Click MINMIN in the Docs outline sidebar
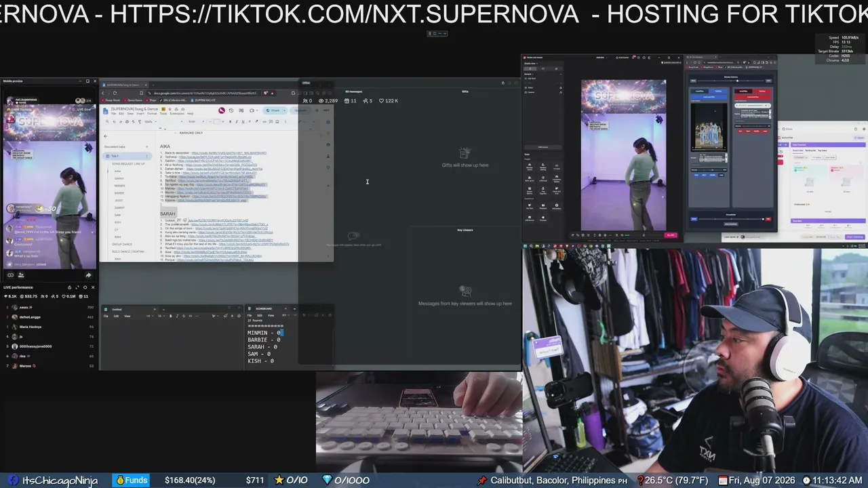Image resolution: width=868 pixels, height=488 pixels. click(x=119, y=186)
